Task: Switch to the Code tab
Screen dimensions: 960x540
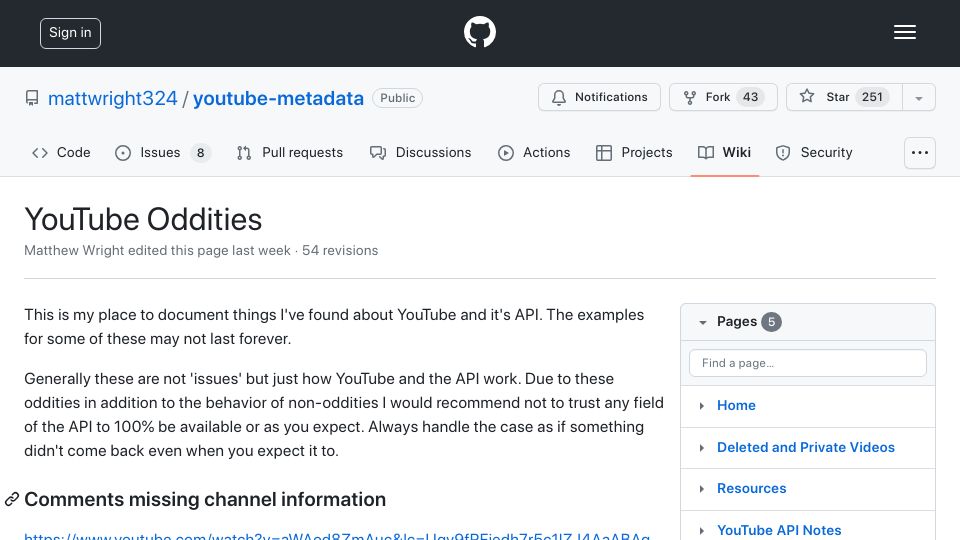Action: tap(61, 152)
